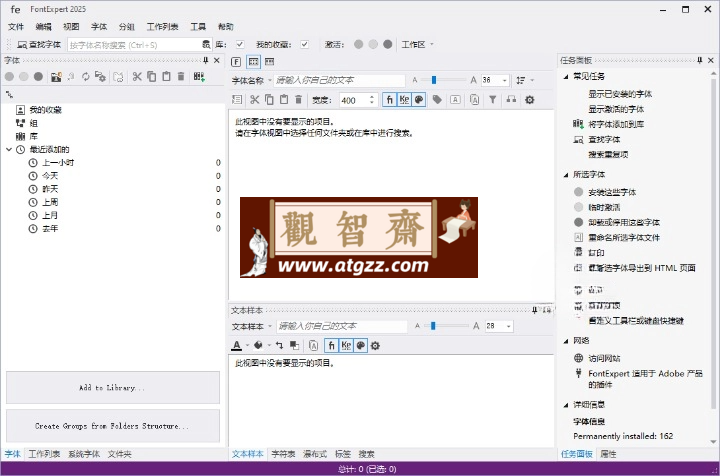This screenshot has width=720, height=476.
Task: Click 访问网站 link in the Network section
Action: pyautogui.click(x=604, y=358)
